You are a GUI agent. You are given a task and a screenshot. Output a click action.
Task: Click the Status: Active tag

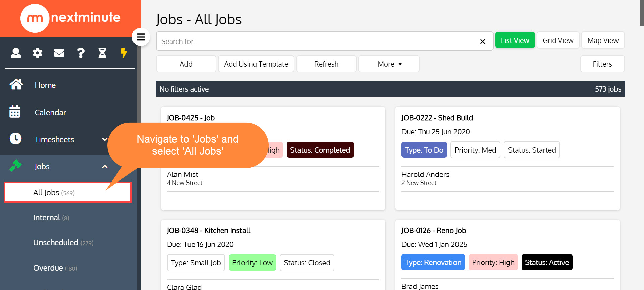[547, 262]
